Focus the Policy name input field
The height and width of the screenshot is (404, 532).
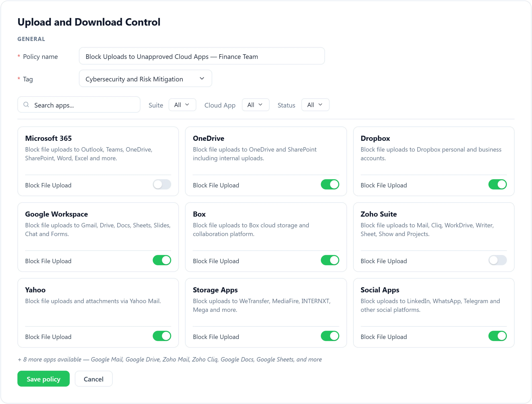[202, 56]
